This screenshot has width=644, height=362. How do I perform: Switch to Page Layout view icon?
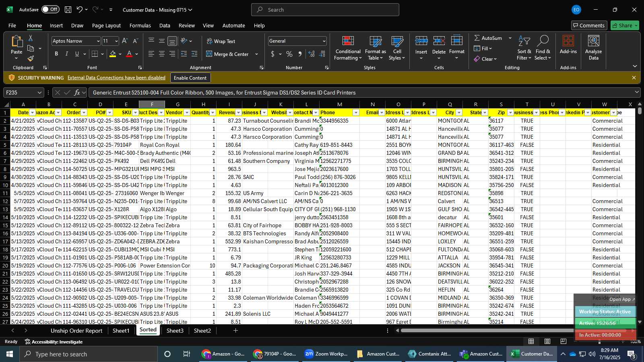tap(547, 341)
